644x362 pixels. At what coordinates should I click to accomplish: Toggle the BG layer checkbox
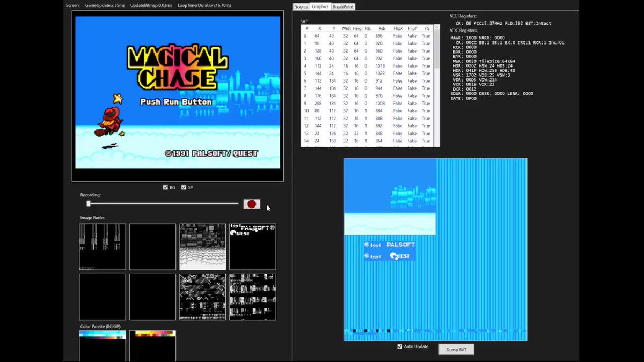pyautogui.click(x=165, y=187)
